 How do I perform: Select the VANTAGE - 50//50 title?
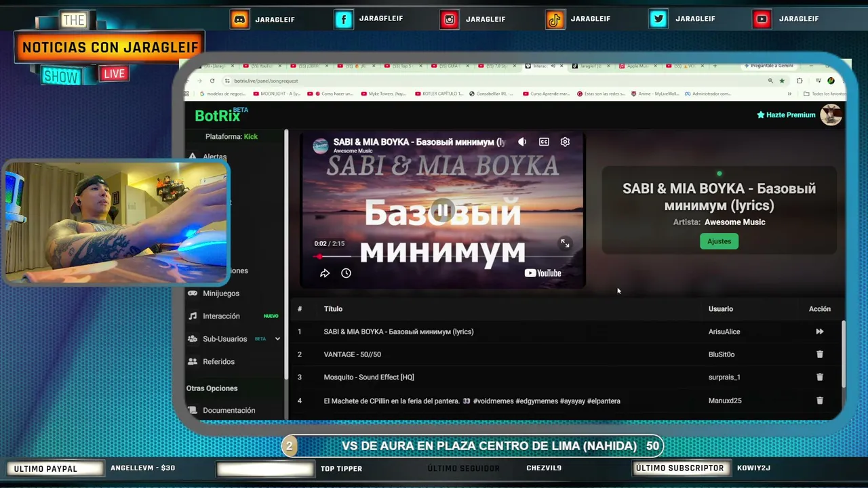point(353,354)
